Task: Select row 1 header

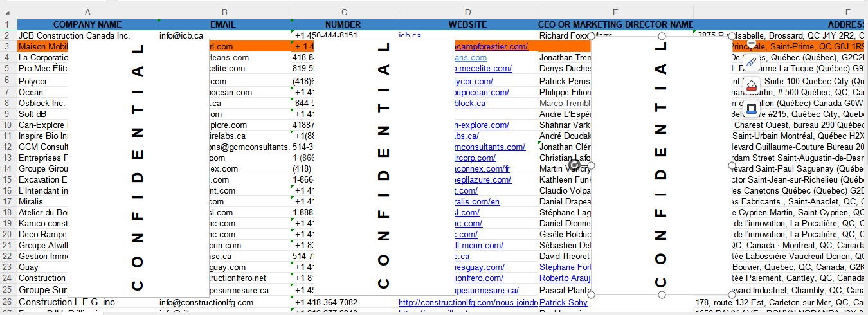Action: click(x=8, y=25)
